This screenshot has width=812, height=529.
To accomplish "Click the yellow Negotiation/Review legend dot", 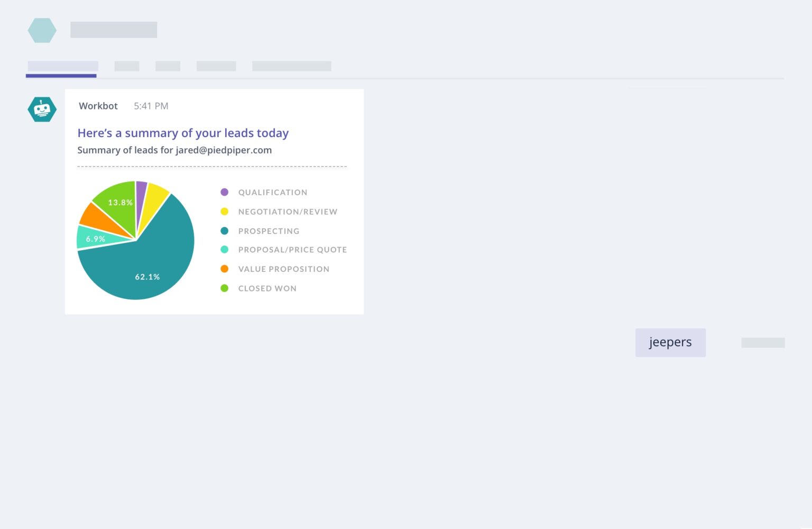I will tap(225, 211).
